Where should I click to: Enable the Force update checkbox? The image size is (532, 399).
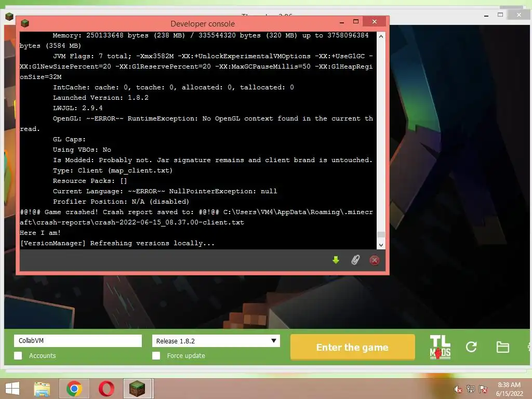(x=156, y=355)
